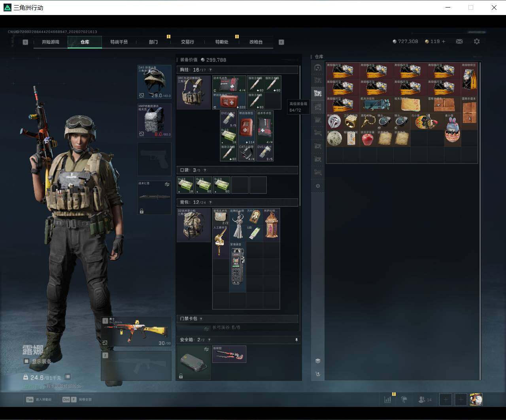The image size is (506, 420).
Task: Pin the 安全箱 section
Action: (296, 340)
